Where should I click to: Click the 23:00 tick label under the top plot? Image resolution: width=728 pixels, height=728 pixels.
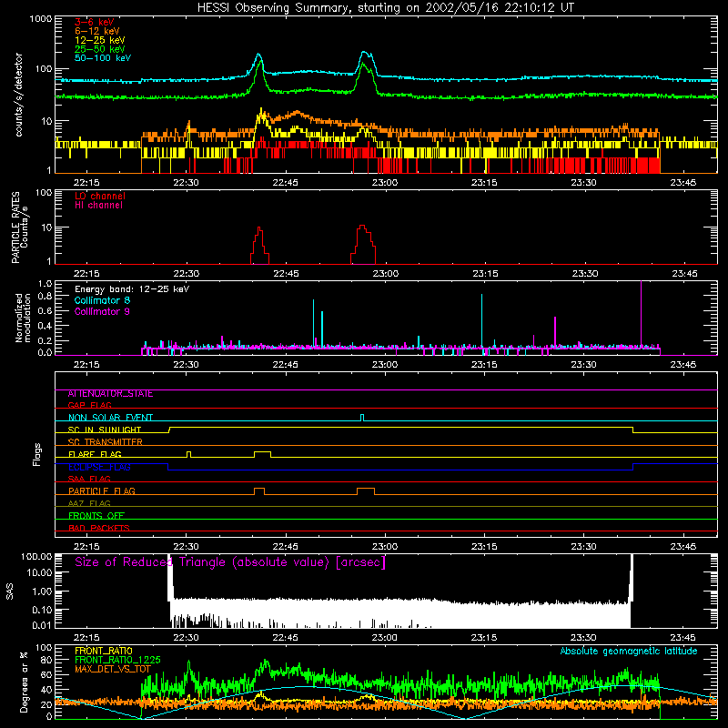385,183
